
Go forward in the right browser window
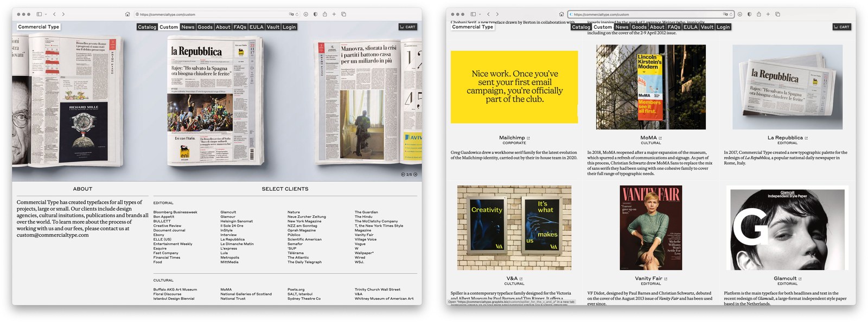497,14
